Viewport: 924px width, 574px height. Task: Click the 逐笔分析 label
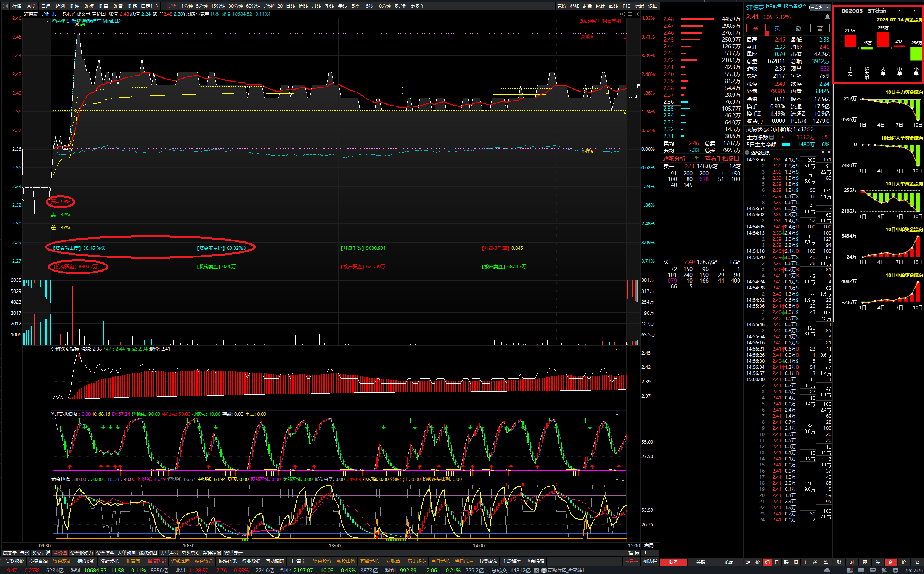(674, 158)
